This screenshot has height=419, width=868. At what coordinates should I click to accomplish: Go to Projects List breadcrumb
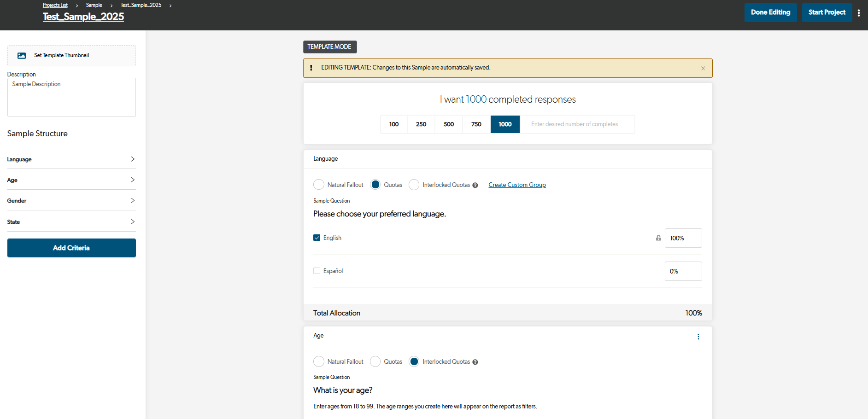coord(55,5)
